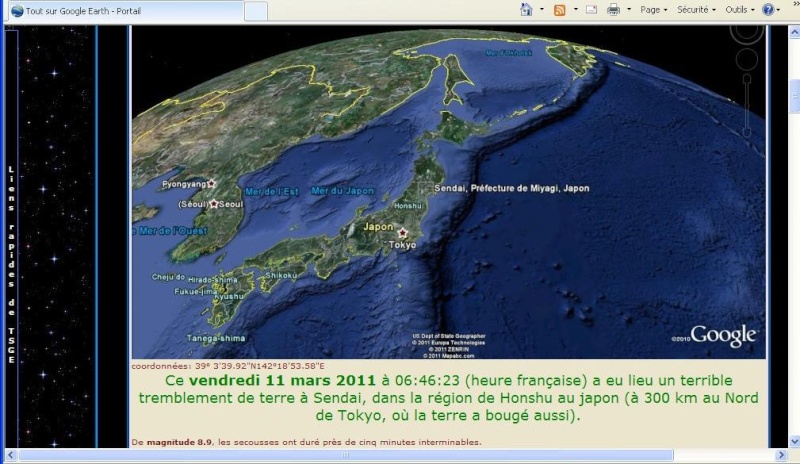Click the '06:46:23' time in the headline
The height and width of the screenshot is (464, 800).
coord(427,380)
